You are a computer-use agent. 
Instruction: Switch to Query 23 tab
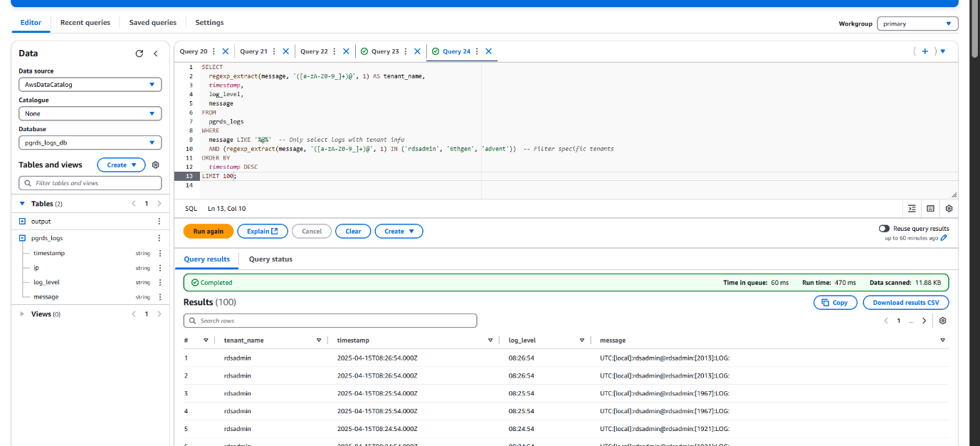coord(385,51)
